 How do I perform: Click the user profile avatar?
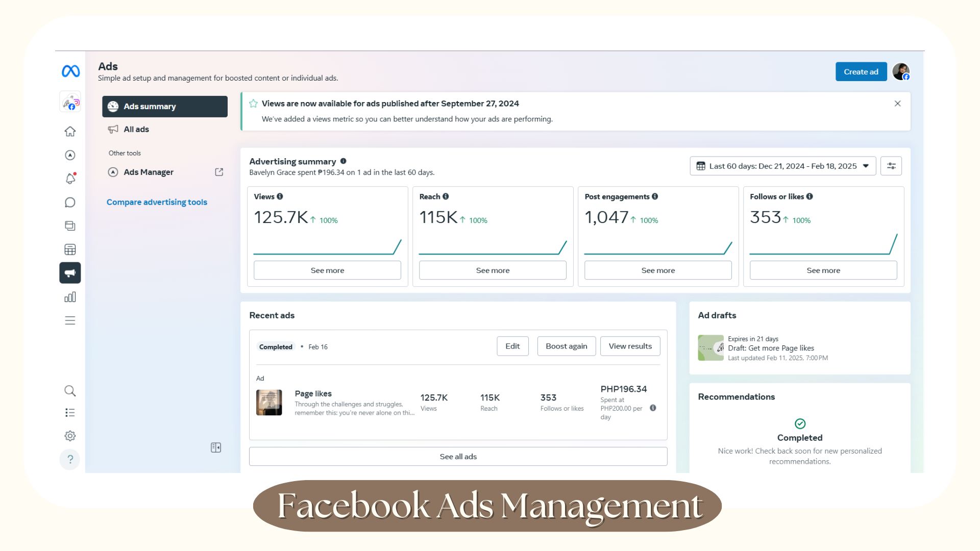point(901,72)
